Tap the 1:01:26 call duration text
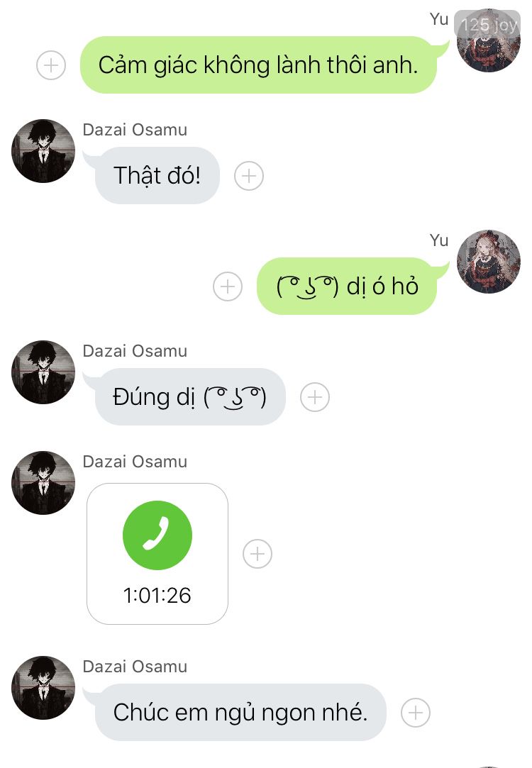Viewport: 532px width, 768px height. tap(157, 596)
